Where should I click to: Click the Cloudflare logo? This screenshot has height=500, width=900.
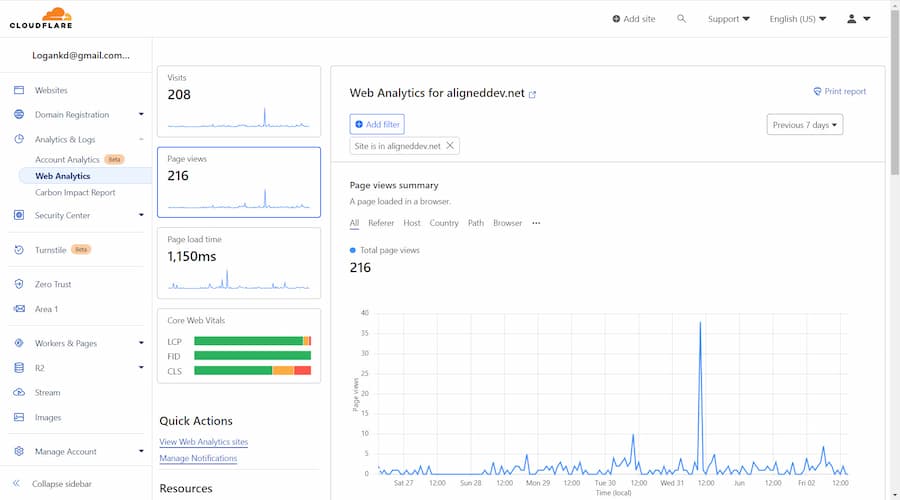[43, 18]
